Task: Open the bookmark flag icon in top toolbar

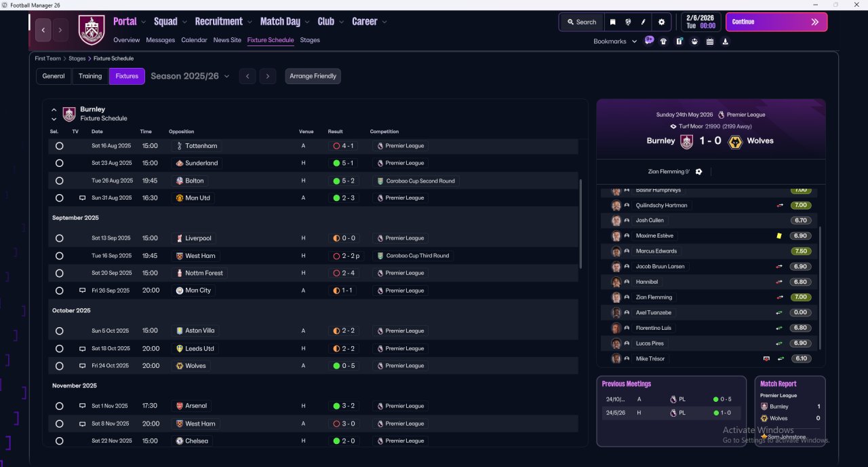Action: [612, 22]
